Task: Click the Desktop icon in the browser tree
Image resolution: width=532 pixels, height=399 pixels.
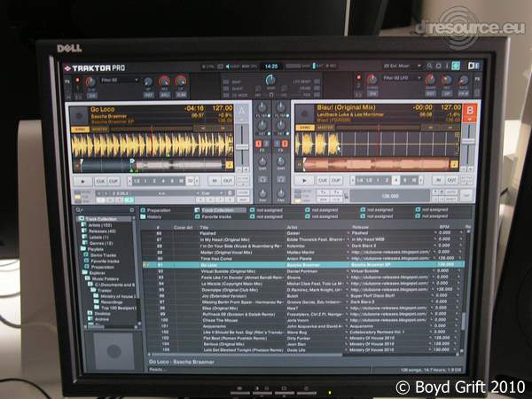Action: [x=90, y=314]
